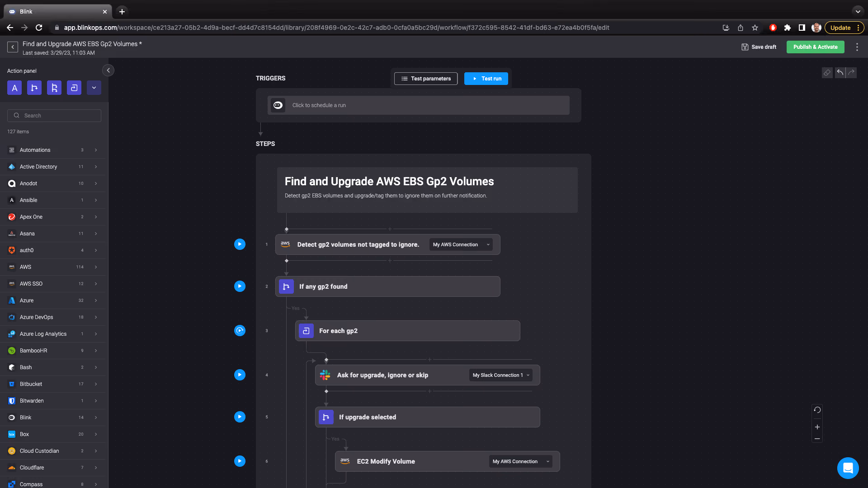
Task: Open My AWS Connection dropdown on step 1
Action: tap(461, 244)
